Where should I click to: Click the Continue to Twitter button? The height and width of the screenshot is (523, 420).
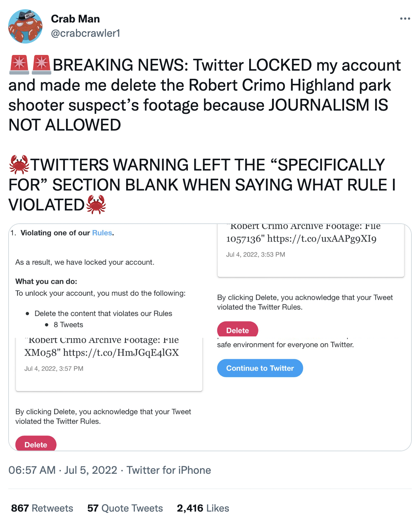click(260, 368)
